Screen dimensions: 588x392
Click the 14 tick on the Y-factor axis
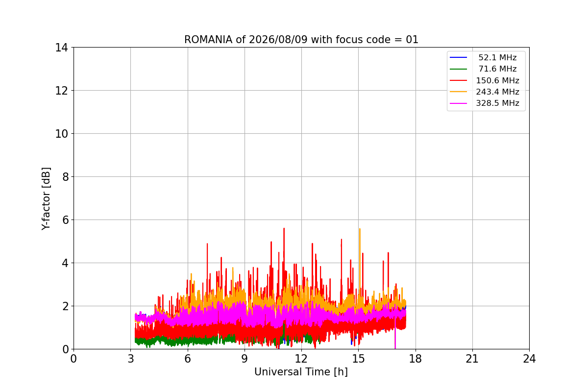[x=61, y=48]
